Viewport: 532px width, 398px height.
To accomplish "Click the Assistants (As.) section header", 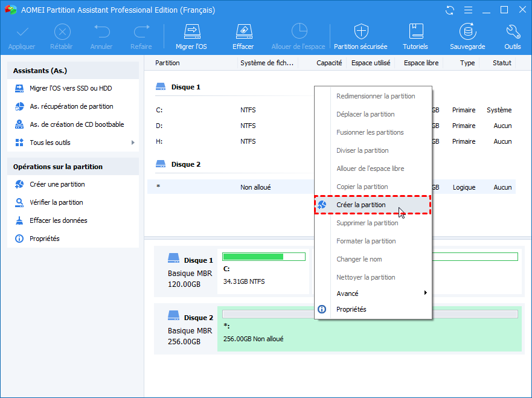I will tap(73, 71).
